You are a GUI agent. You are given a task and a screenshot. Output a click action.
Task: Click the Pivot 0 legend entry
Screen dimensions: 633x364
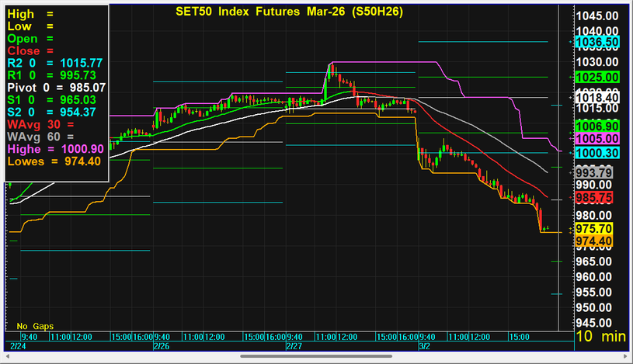[x=56, y=88]
